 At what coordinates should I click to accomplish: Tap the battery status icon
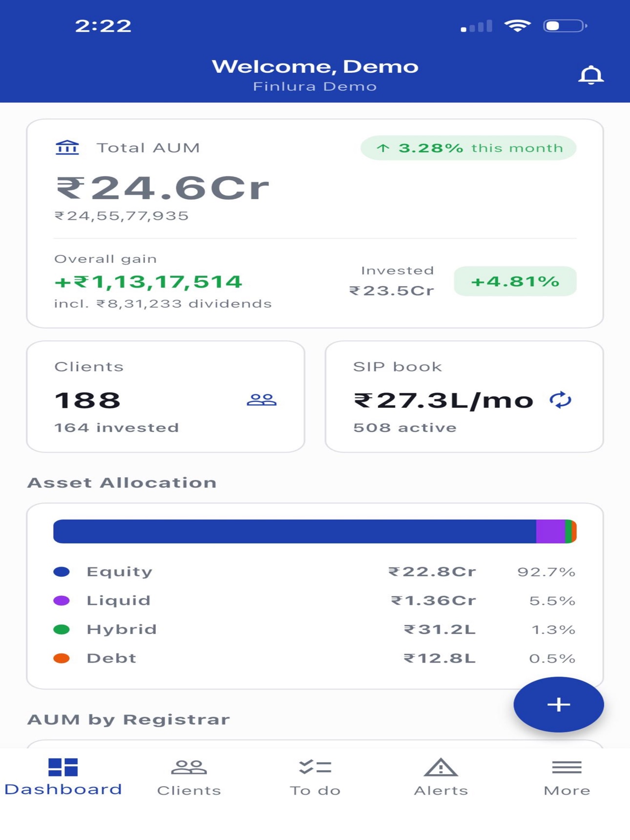[x=566, y=25]
